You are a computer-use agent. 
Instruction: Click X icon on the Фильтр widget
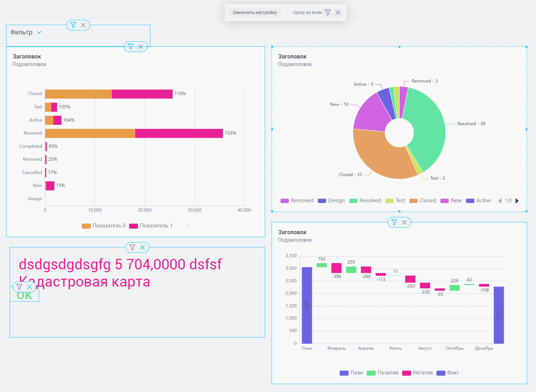pyautogui.click(x=83, y=25)
